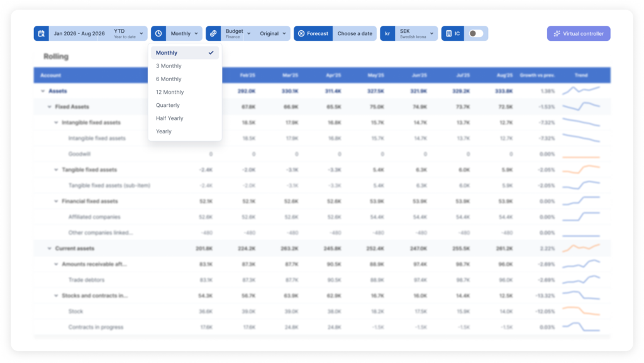Click the IC building icon
Image resolution: width=644 pixels, height=363 pixels.
448,34
